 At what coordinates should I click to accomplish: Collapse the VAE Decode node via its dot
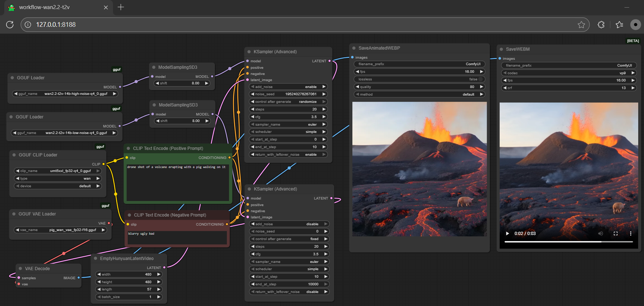click(20, 269)
